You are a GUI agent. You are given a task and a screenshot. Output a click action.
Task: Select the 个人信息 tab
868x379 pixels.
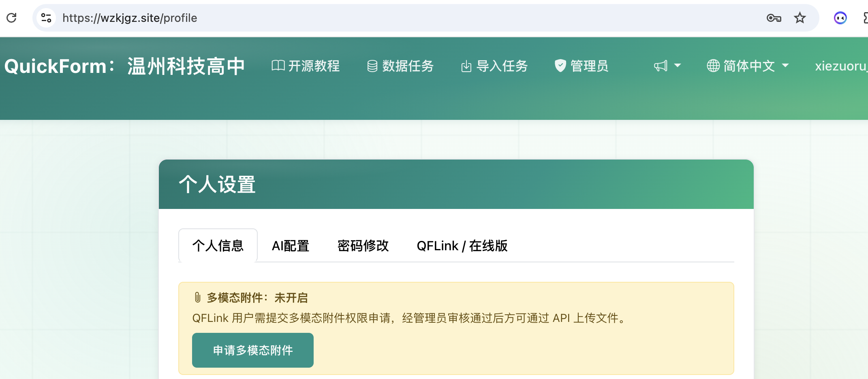coord(218,246)
